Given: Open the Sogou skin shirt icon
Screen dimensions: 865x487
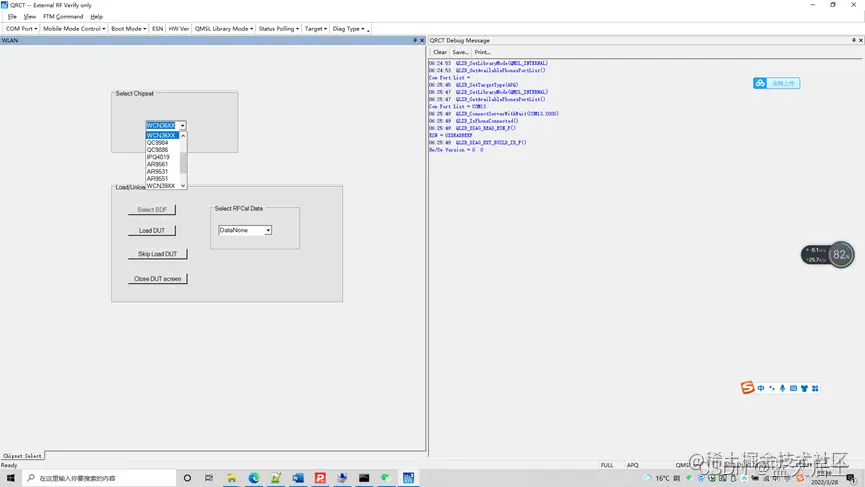Looking at the screenshot, I should click(x=804, y=388).
